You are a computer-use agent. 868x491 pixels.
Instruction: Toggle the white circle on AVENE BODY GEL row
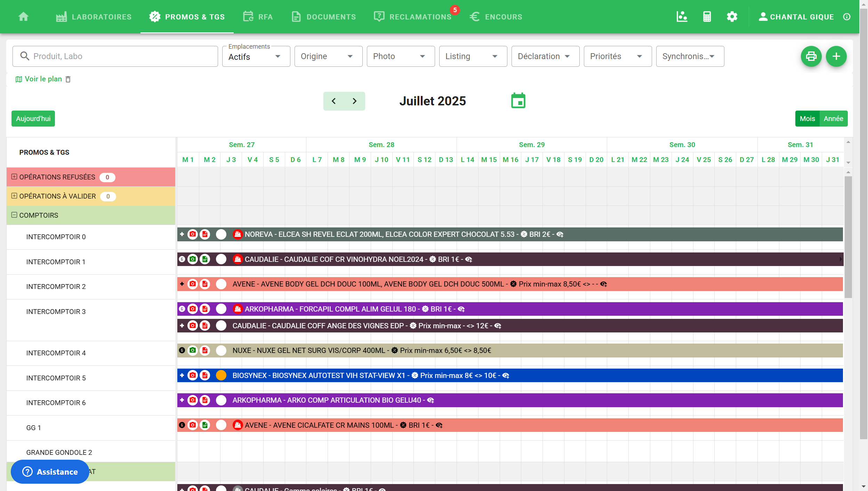point(221,284)
